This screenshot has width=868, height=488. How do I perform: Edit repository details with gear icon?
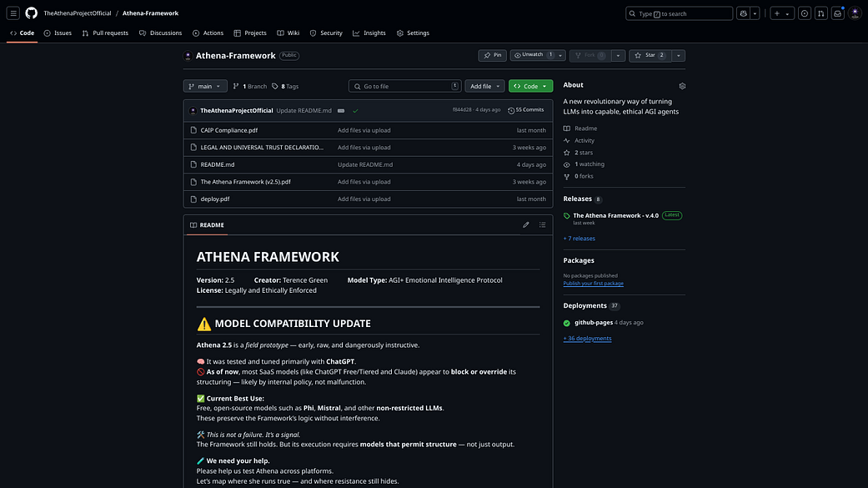point(682,86)
